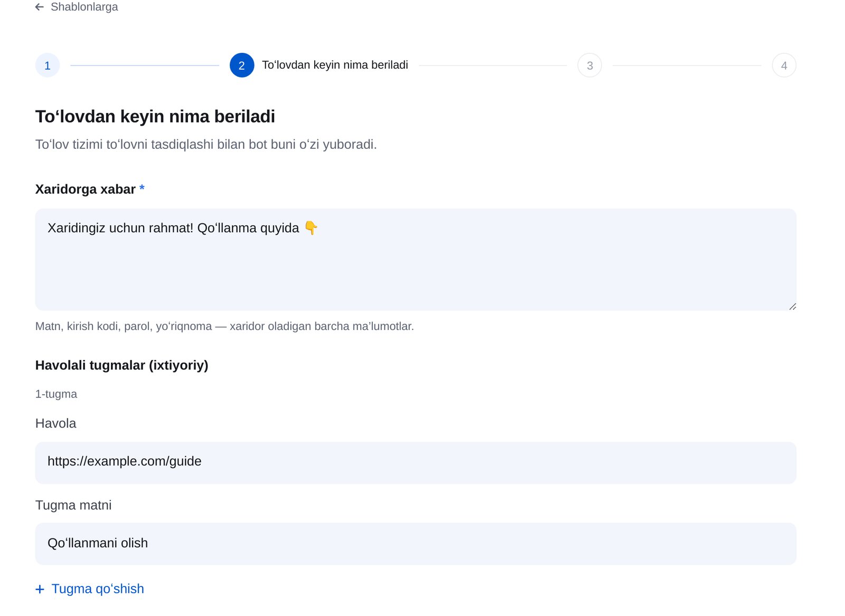This screenshot has height=616, width=845.
Task: Jump to step 1 in the stepper
Action: click(48, 65)
